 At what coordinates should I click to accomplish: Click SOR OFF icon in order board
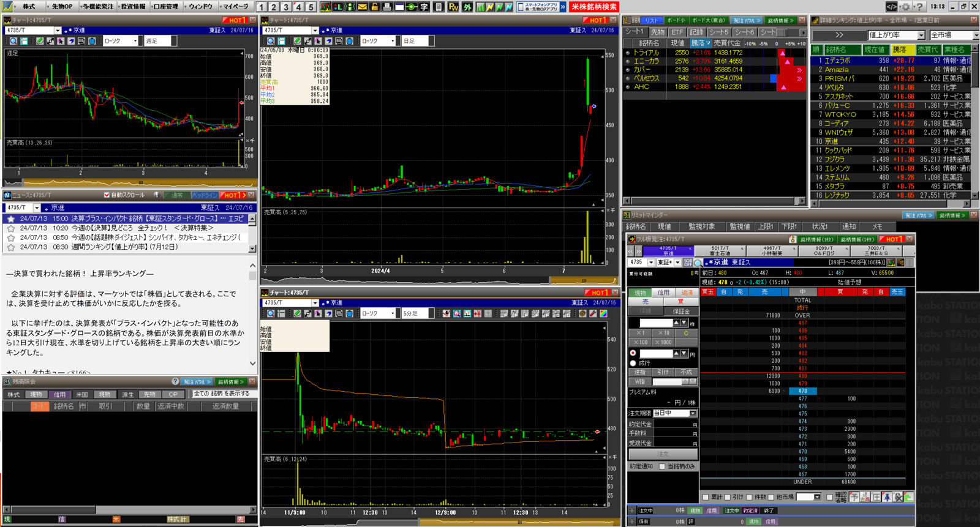pyautogui.click(x=688, y=263)
